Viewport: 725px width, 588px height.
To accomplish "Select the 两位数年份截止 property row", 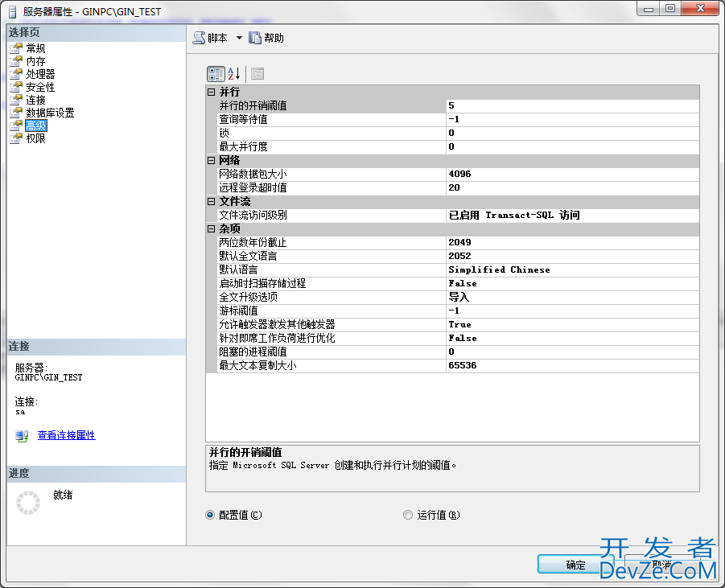I will 458,242.
